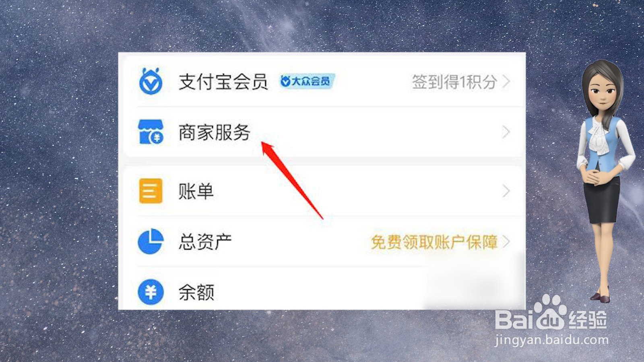Open the 支付宝会员 menu entry

click(322, 82)
